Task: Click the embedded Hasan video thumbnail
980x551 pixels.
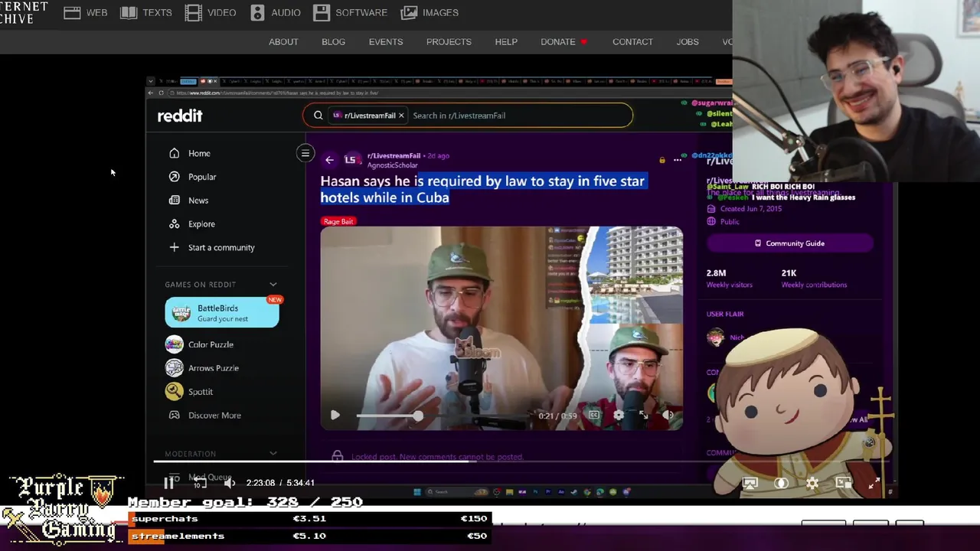Action: 501,328
